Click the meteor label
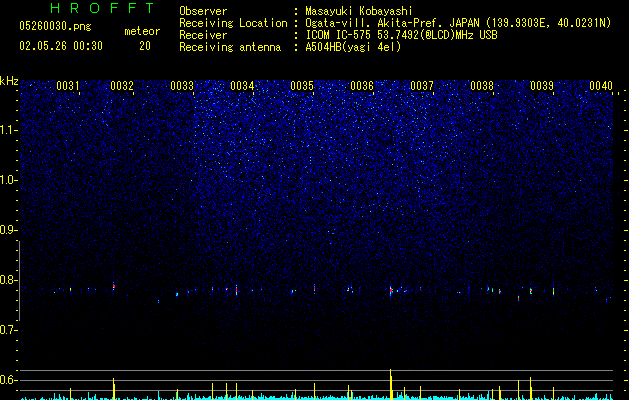This screenshot has height=400, width=629. pyautogui.click(x=142, y=31)
